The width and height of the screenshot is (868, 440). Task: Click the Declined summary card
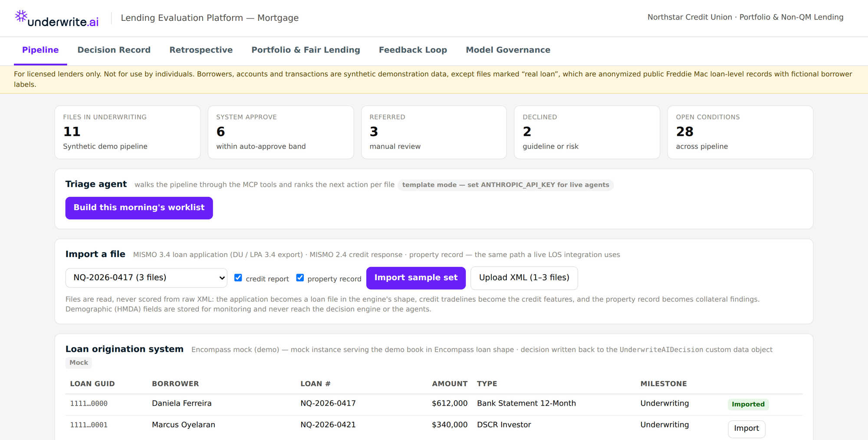[587, 132]
